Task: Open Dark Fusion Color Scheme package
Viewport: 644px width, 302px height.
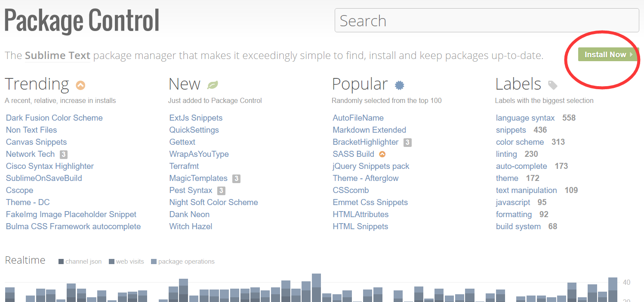Action: 54,118
